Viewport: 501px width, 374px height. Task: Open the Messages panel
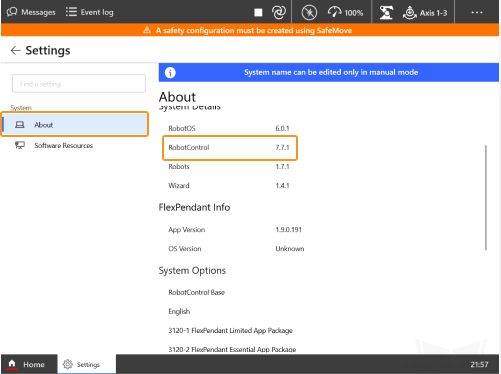click(31, 12)
